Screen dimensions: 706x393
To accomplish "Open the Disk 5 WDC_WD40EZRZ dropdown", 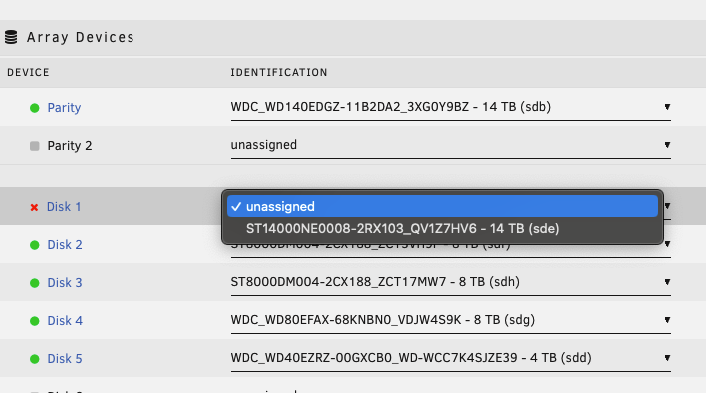I will coord(451,358).
